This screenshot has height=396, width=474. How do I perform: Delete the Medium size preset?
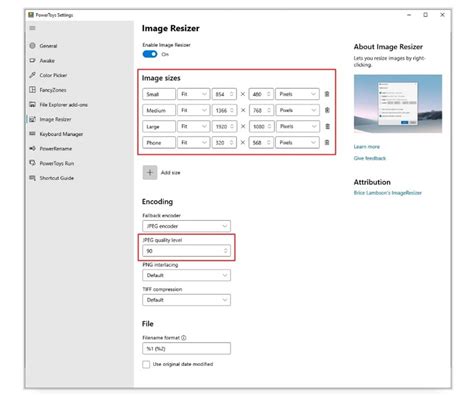click(327, 110)
